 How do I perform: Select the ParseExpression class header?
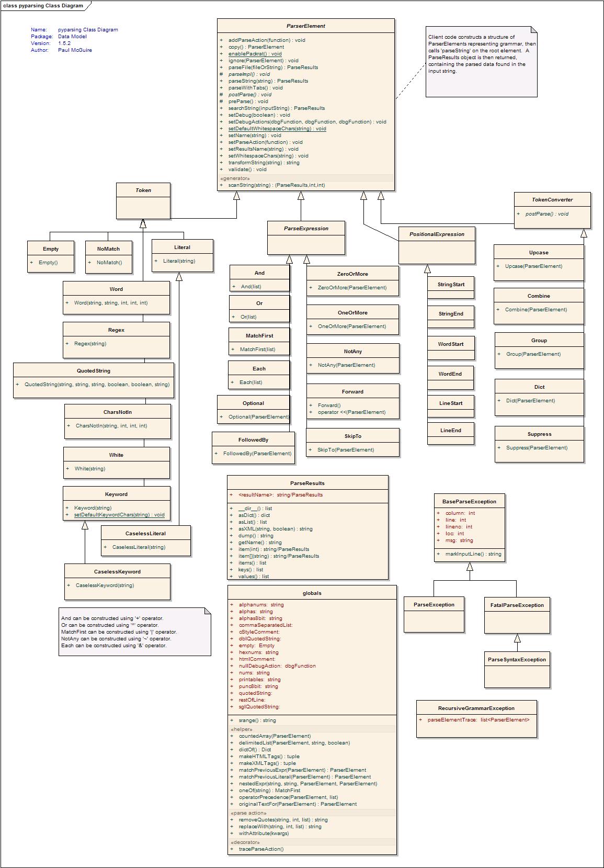tap(306, 229)
